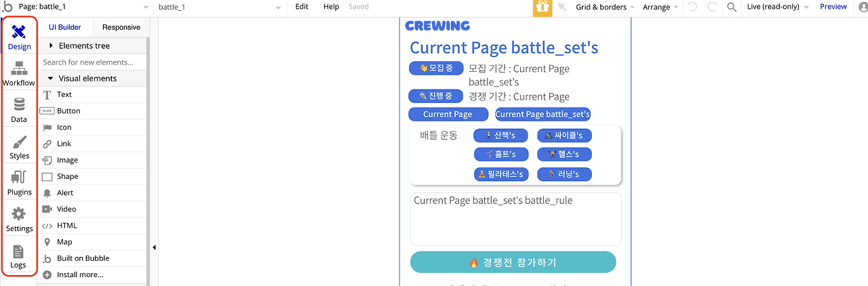Open the Grid & borders dropdown
868x286 pixels.
pyautogui.click(x=605, y=7)
